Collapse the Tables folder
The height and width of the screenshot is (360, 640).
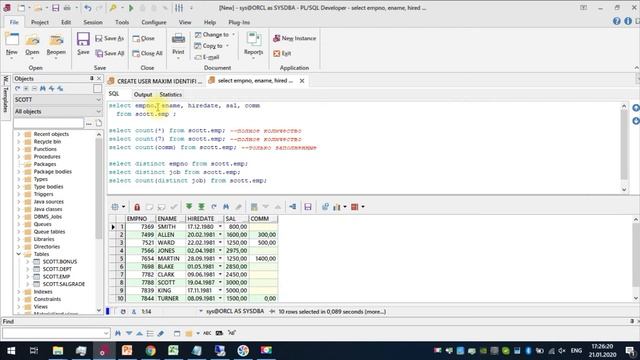point(18,254)
